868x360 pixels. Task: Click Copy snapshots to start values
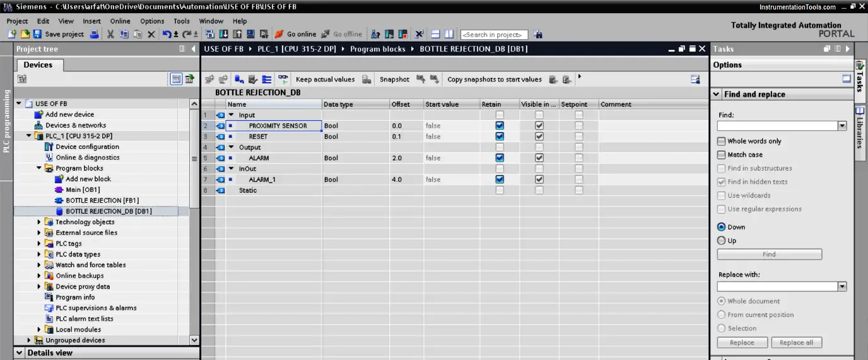(x=495, y=79)
